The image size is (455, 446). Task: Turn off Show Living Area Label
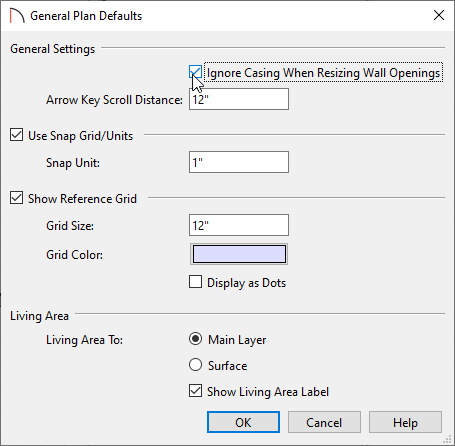pyautogui.click(x=195, y=391)
